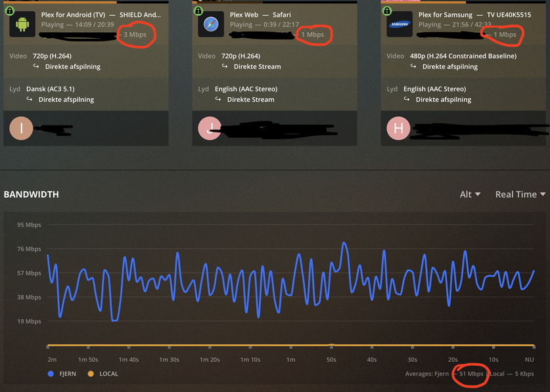
Task: Click the '76 Mbps' axis label
Action: coord(29,249)
